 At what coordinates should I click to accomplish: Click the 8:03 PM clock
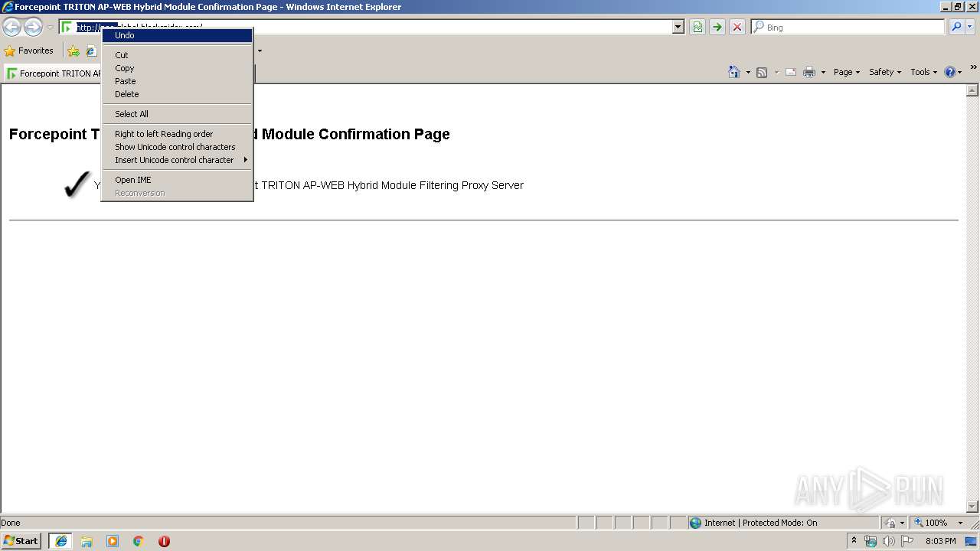point(940,541)
